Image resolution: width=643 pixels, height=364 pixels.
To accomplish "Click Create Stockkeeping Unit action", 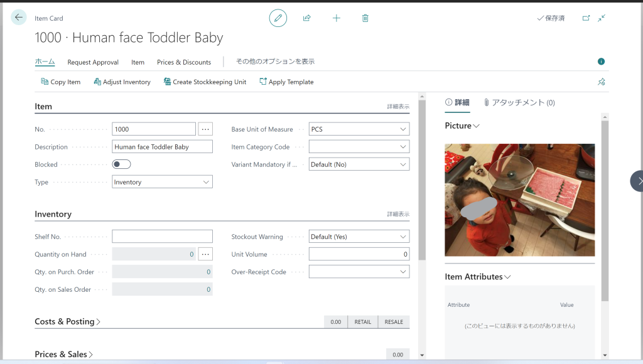I will coord(205,82).
